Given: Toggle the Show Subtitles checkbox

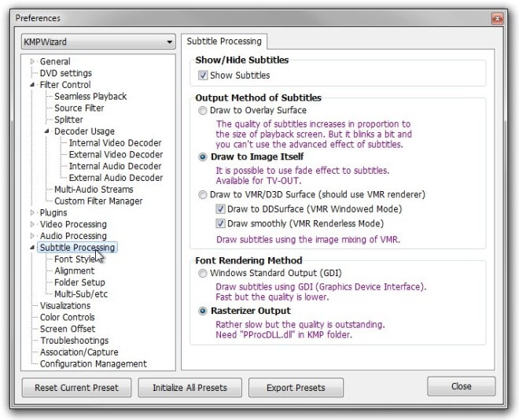Looking at the screenshot, I should (203, 76).
